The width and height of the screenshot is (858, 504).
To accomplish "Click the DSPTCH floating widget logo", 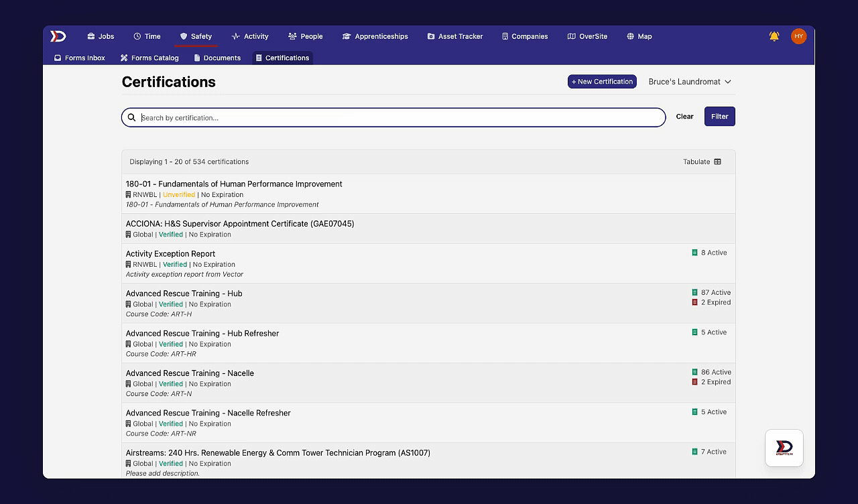I will tap(784, 448).
